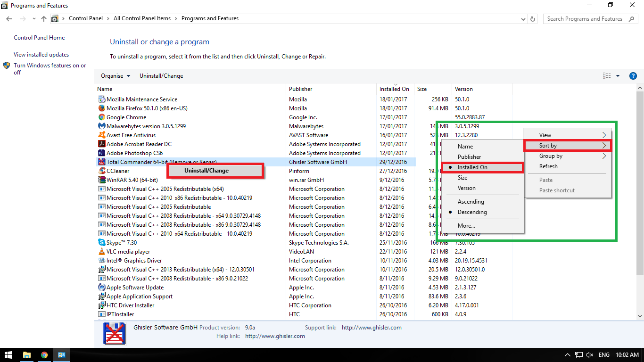
Task: Click Refresh in the context menu
Action: tap(568, 166)
